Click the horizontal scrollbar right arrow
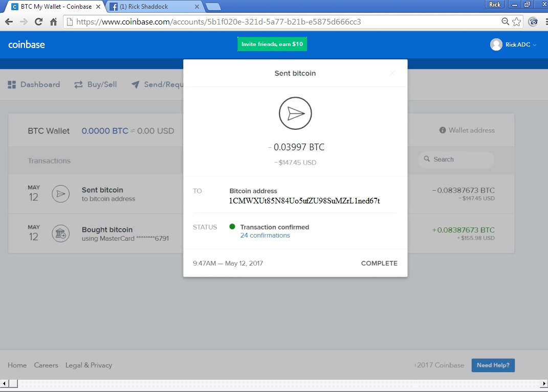The width and height of the screenshot is (548, 392). 543,383
